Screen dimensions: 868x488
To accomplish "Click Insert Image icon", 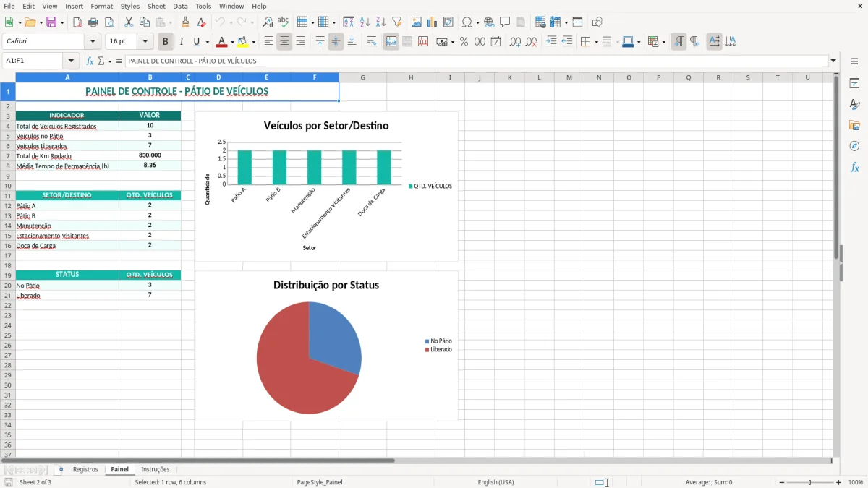I will (417, 22).
